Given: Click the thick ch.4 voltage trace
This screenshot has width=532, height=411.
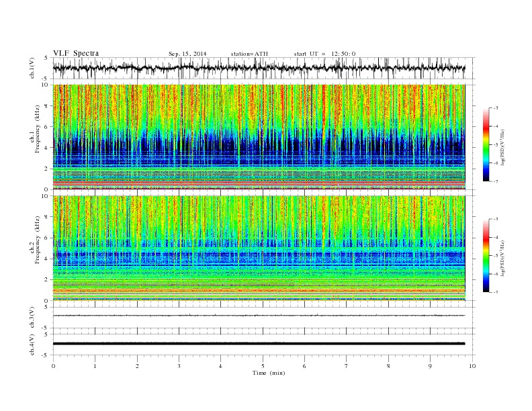Looking at the screenshot, I should click(x=259, y=344).
